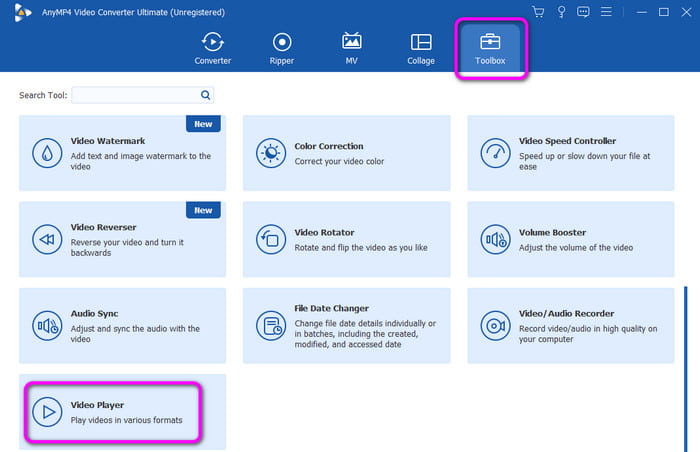Select the Toolbox tab

(x=490, y=48)
